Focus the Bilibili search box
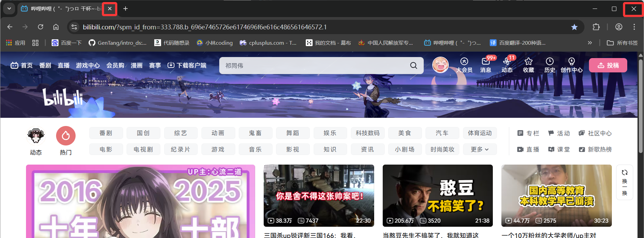 point(315,66)
